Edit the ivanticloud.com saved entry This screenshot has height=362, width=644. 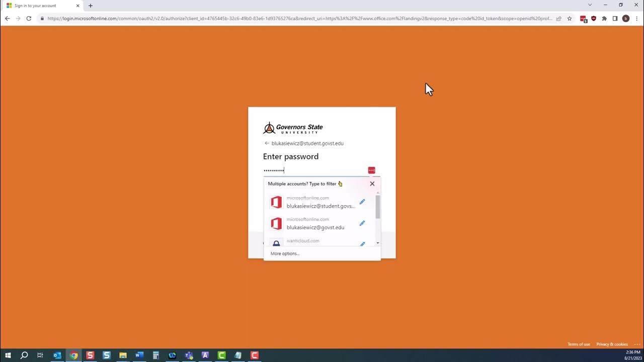coord(362,244)
